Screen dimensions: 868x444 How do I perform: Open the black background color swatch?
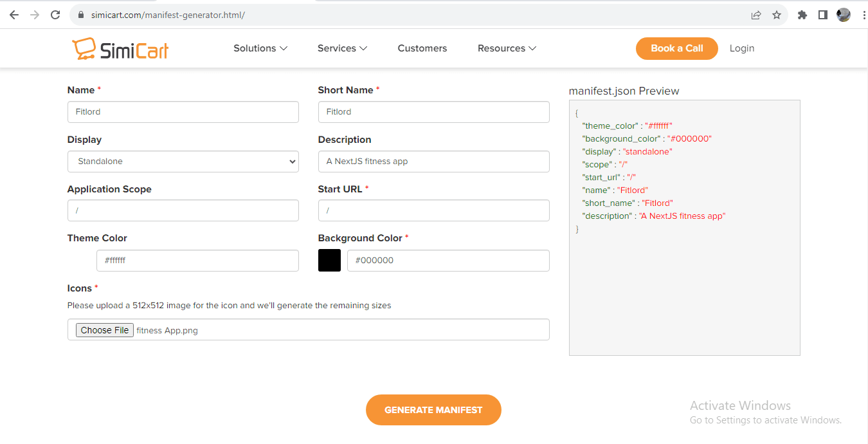coord(329,261)
